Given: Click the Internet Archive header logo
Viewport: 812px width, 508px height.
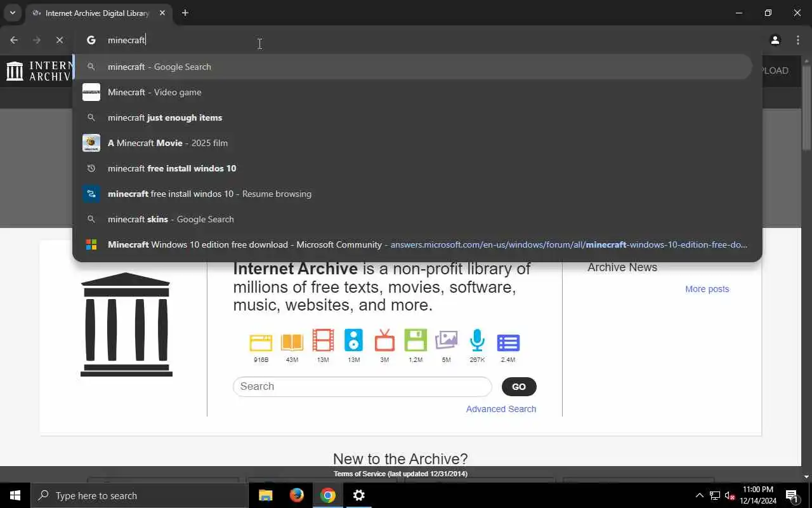Looking at the screenshot, I should 38,70.
